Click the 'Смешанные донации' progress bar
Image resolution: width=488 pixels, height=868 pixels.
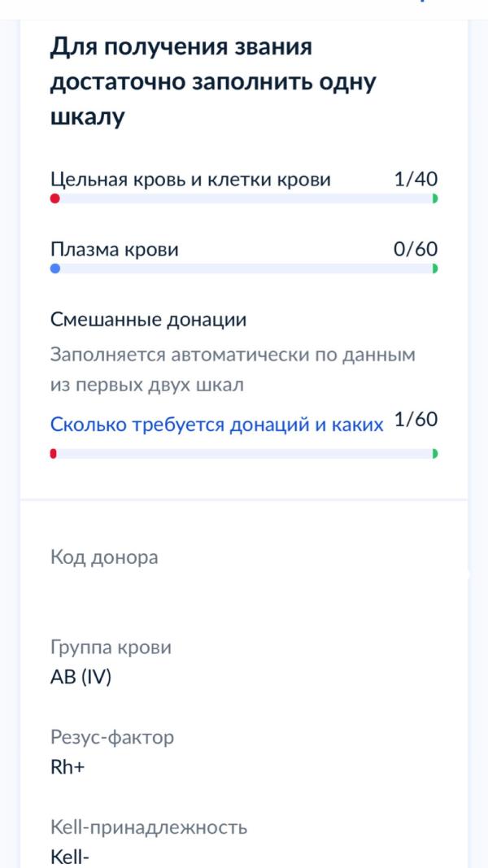point(244,454)
